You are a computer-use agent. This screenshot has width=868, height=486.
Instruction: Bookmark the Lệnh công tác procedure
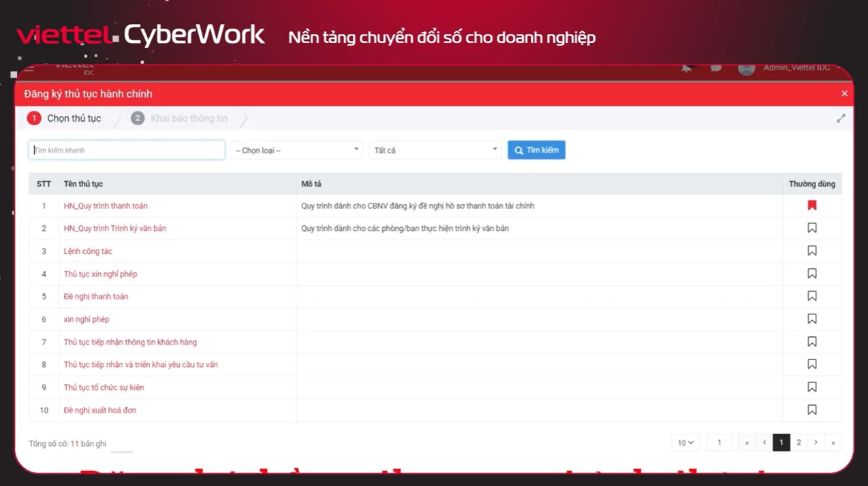[811, 250]
